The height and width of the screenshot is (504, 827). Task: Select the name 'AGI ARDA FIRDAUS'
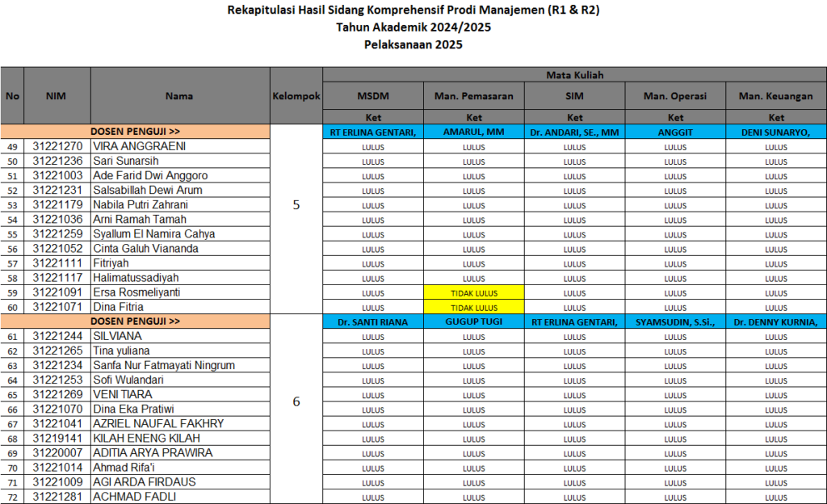(145, 482)
